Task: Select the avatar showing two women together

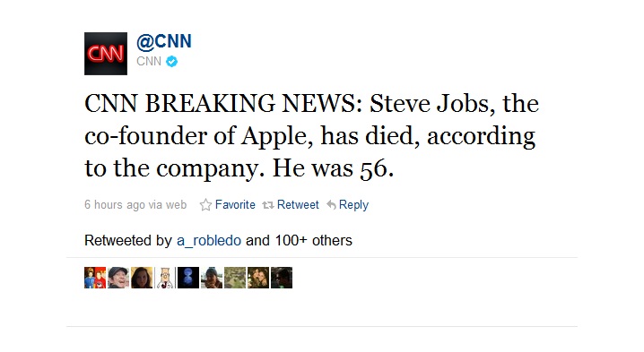Action: point(258,278)
